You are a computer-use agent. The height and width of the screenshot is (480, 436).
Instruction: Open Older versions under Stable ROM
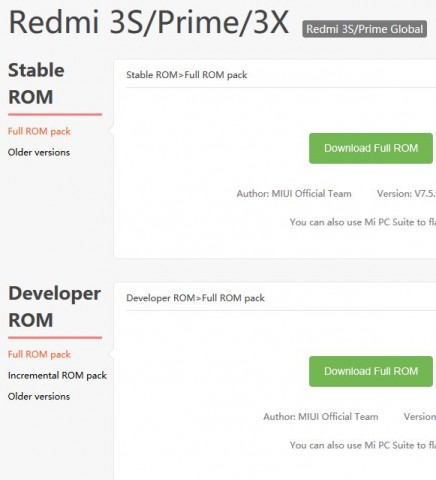coord(39,152)
